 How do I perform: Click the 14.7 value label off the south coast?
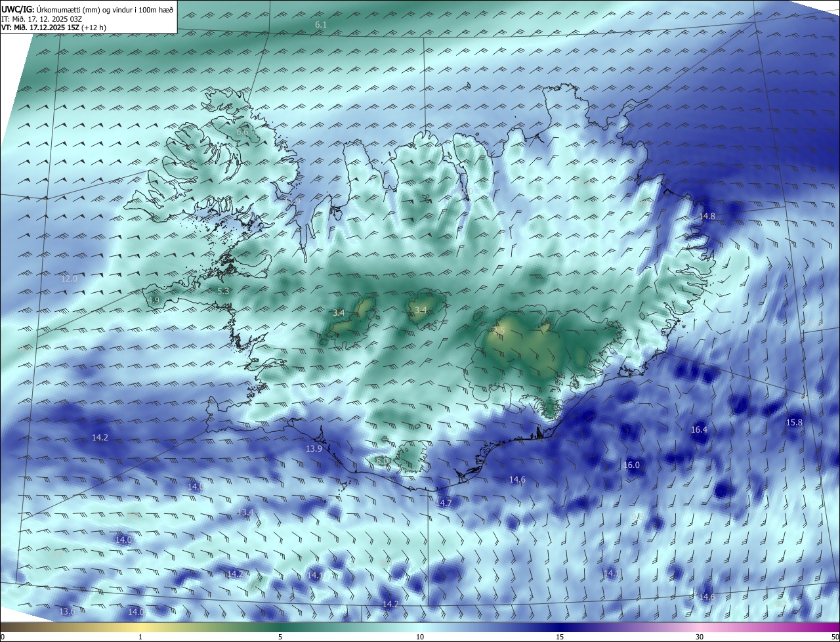click(444, 503)
